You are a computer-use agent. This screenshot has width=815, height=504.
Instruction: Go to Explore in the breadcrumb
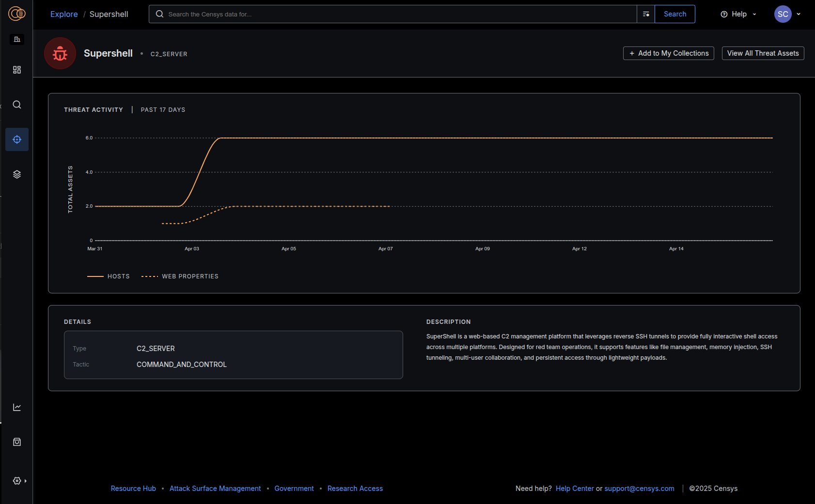pos(64,14)
